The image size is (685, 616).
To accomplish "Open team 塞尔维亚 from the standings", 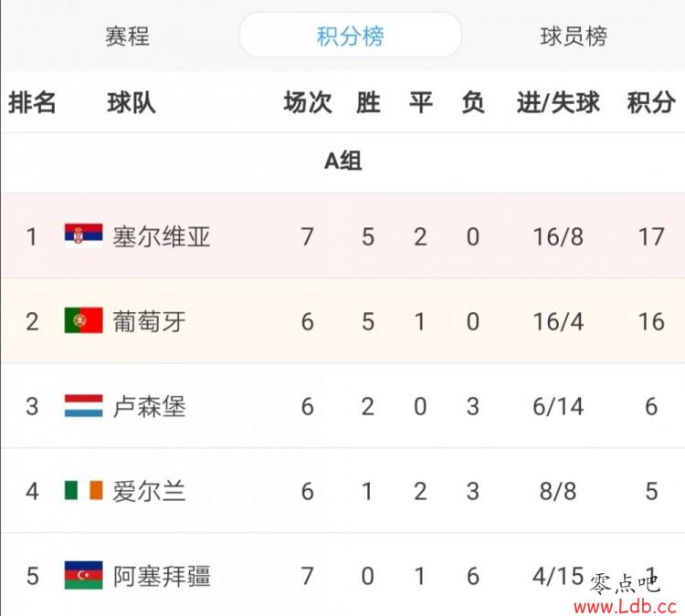I will (161, 236).
